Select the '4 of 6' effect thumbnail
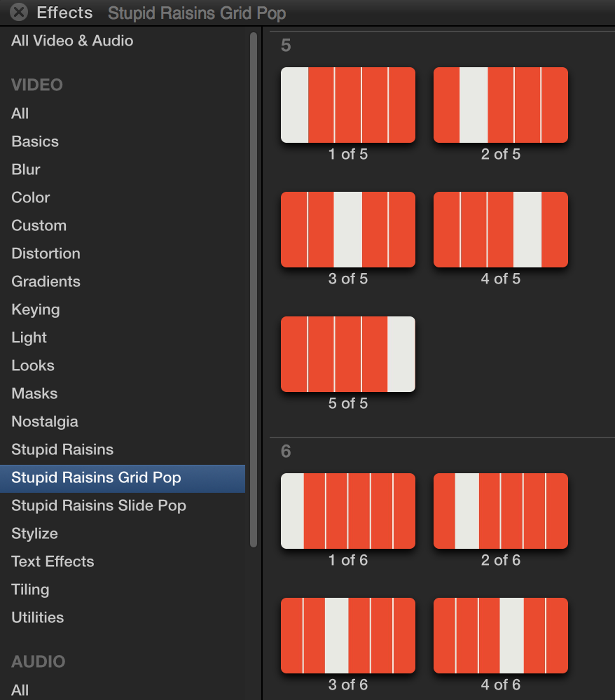The height and width of the screenshot is (700, 615). pos(501,636)
